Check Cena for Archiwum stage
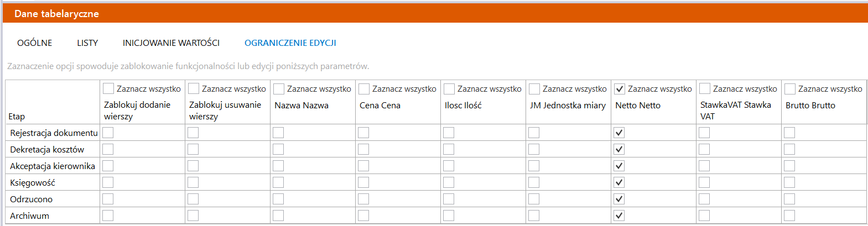This screenshot has height=226, width=868. (363, 216)
